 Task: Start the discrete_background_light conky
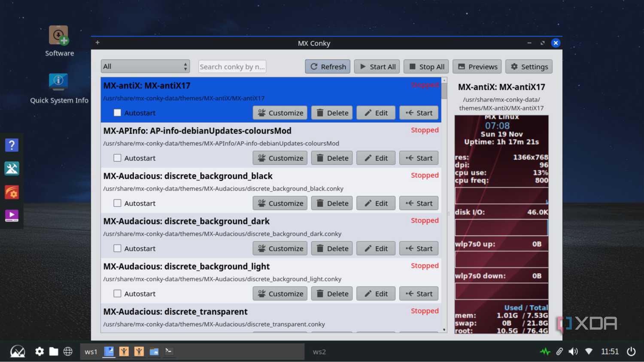[x=419, y=294]
